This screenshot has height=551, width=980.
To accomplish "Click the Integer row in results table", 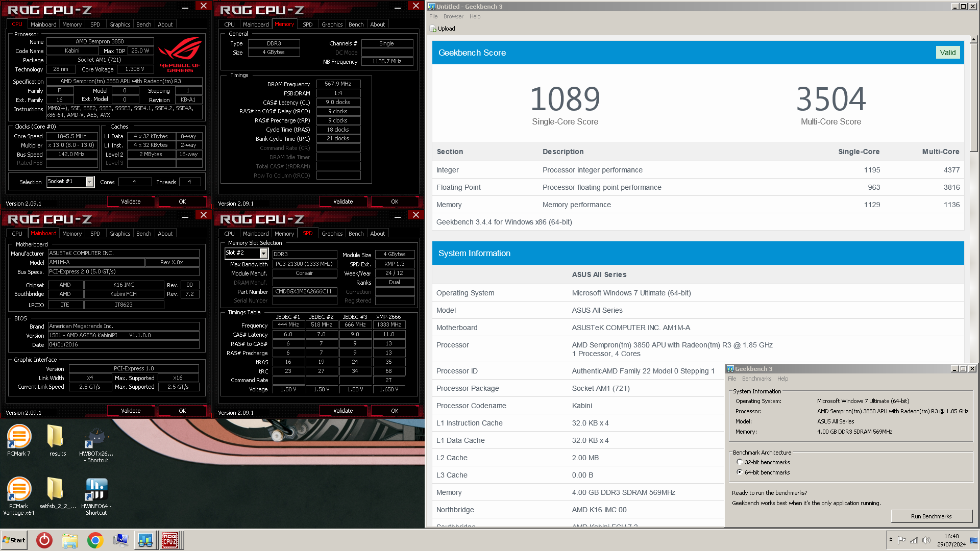I will pyautogui.click(x=698, y=170).
